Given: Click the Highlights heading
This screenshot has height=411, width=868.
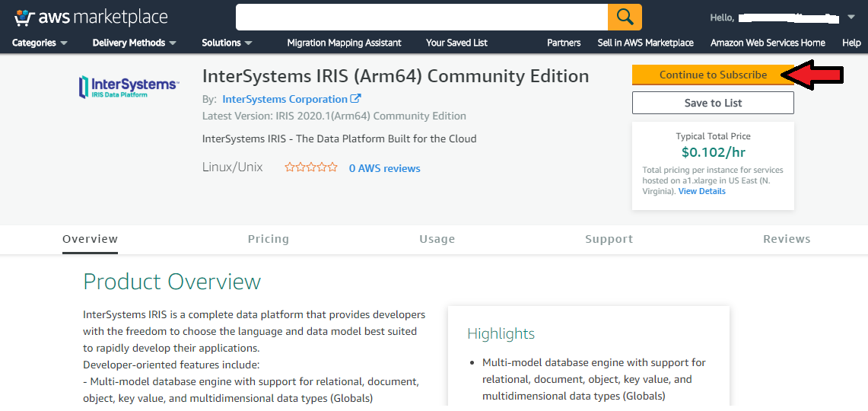Looking at the screenshot, I should 501,333.
